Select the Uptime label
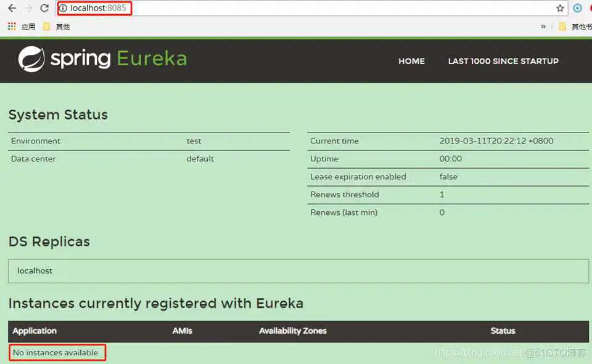 [324, 159]
